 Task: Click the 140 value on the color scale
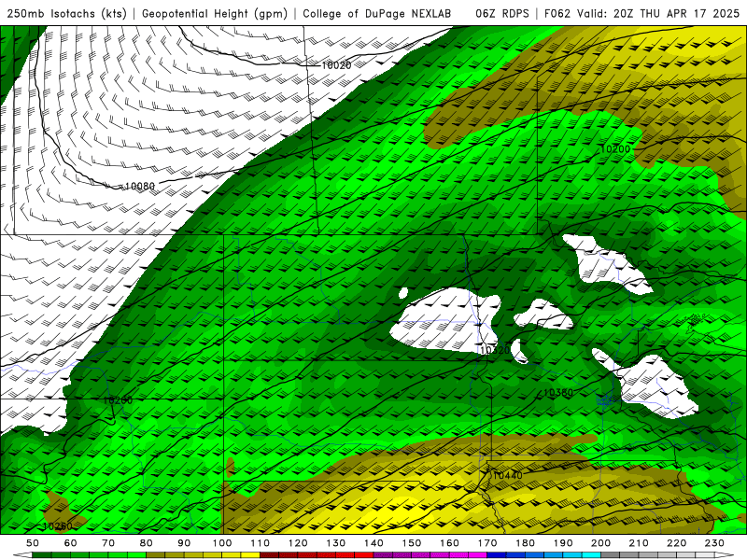(373, 543)
